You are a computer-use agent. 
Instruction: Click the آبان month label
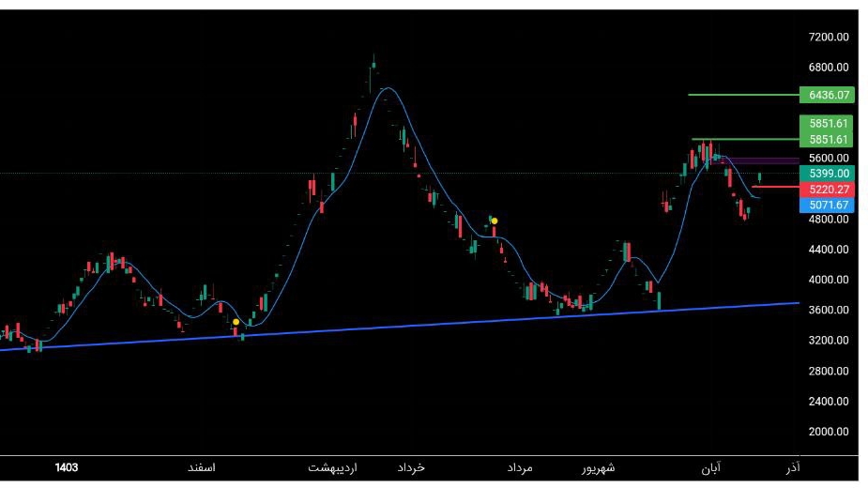point(711,468)
